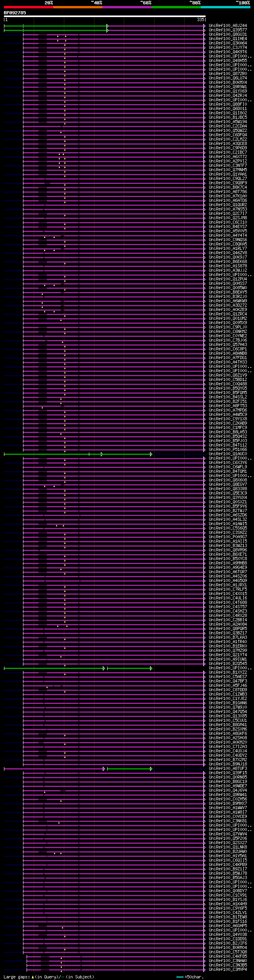Select the UniRef100_C3MVP4 label
The width and height of the screenshot is (254, 980).
[228, 970]
